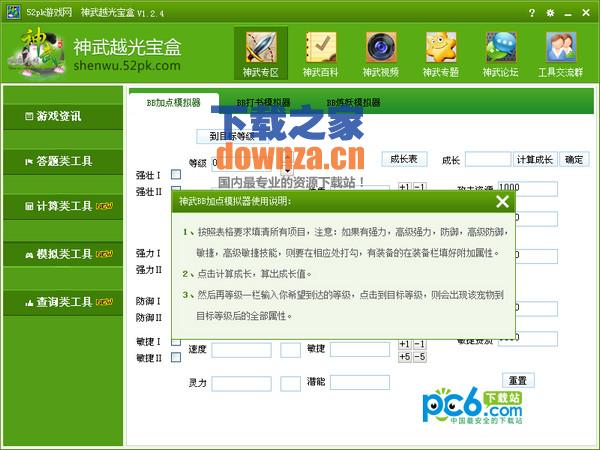Focus the 速度 main input field

click(x=241, y=350)
